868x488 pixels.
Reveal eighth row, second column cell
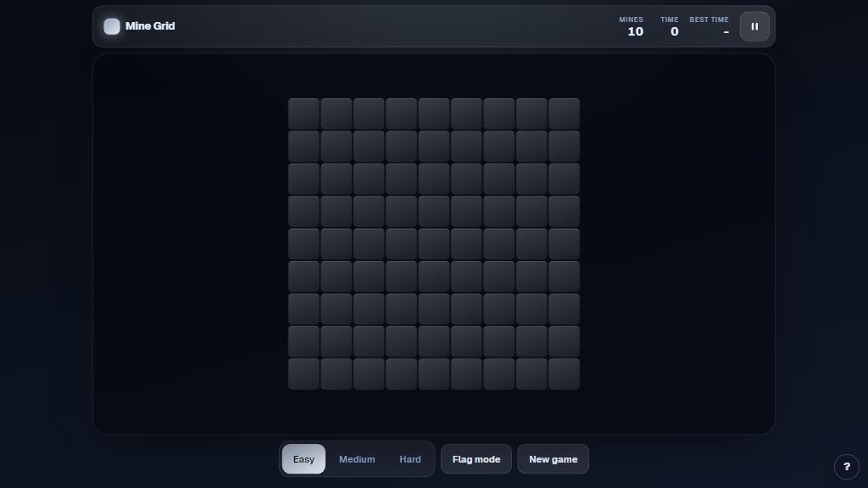tap(337, 341)
